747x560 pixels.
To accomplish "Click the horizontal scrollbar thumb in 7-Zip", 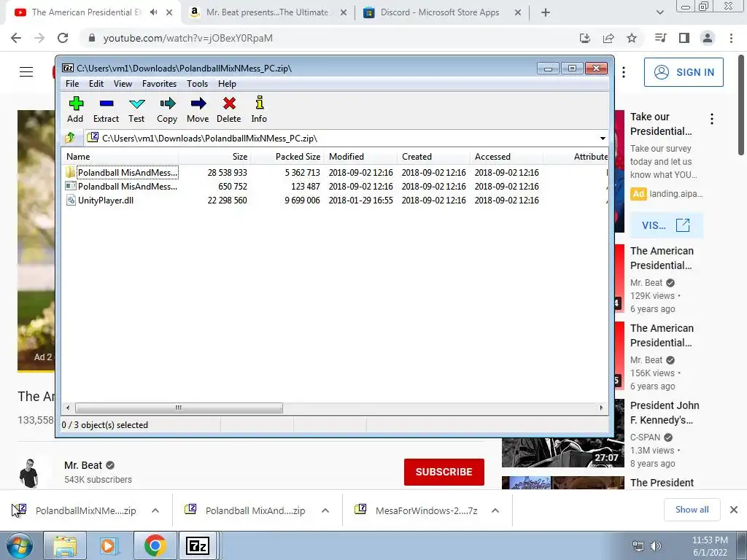I will (x=179, y=408).
